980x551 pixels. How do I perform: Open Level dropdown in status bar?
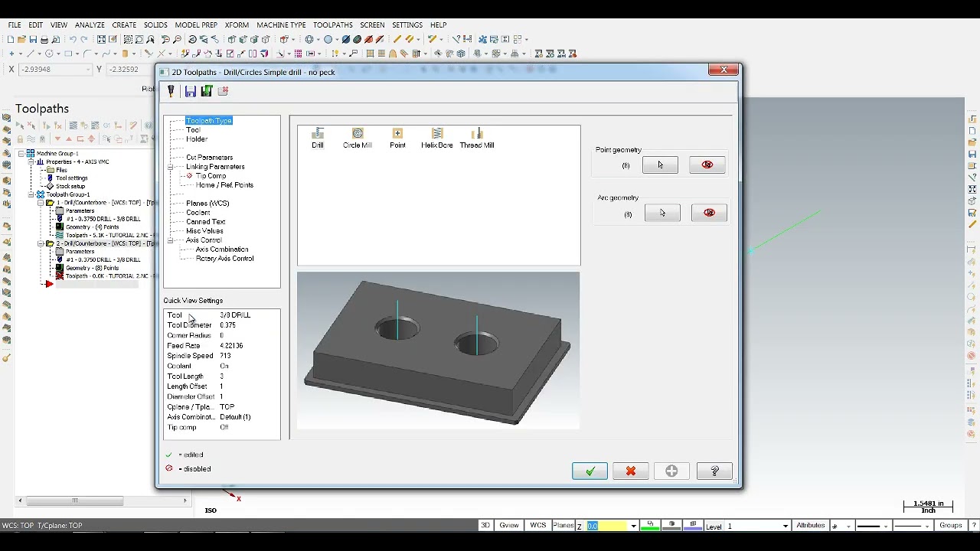pyautogui.click(x=785, y=527)
